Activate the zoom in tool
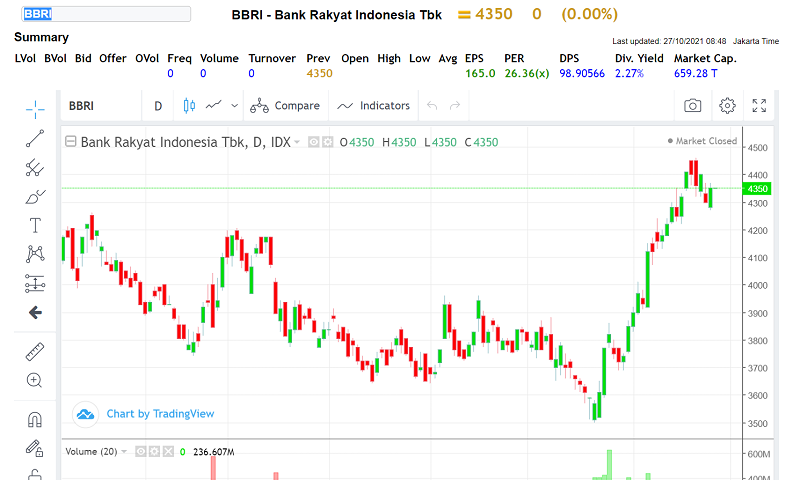This screenshot has height=480, width=800. coord(35,380)
